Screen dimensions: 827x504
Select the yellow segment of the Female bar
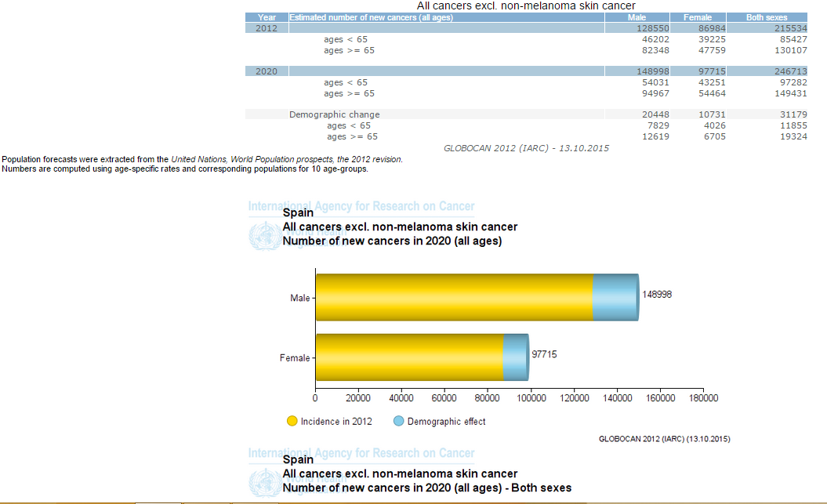coord(408,357)
